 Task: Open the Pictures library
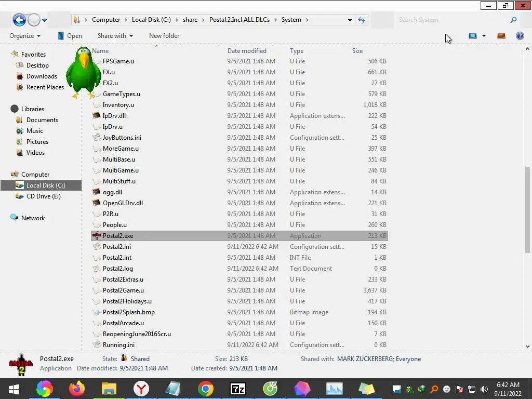(37, 141)
